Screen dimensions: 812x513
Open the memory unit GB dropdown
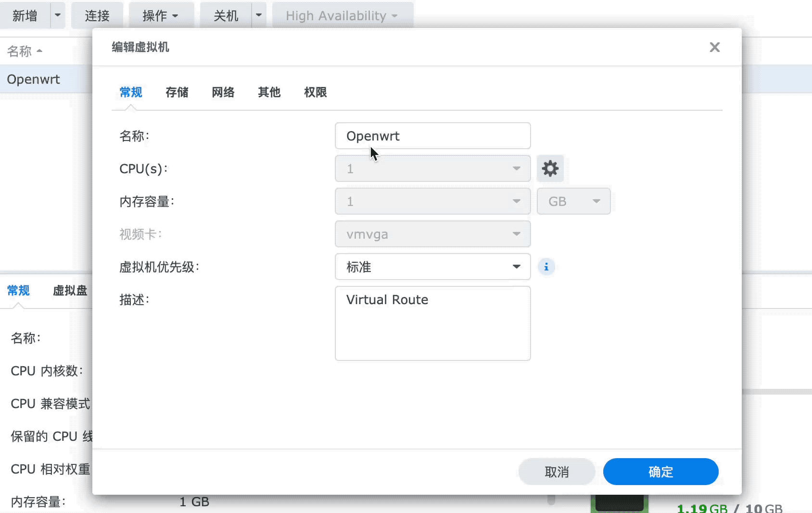click(x=573, y=201)
